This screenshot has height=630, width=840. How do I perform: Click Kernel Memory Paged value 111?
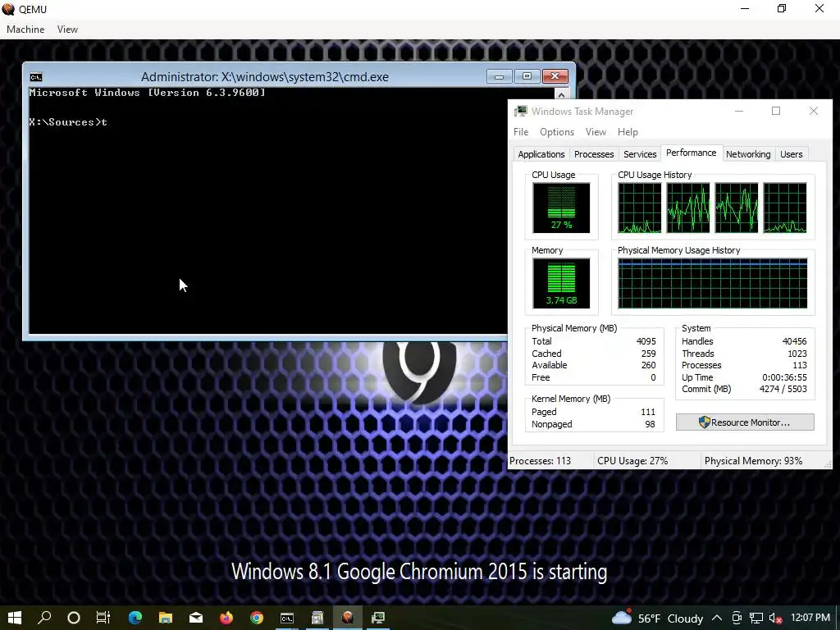pyautogui.click(x=648, y=412)
